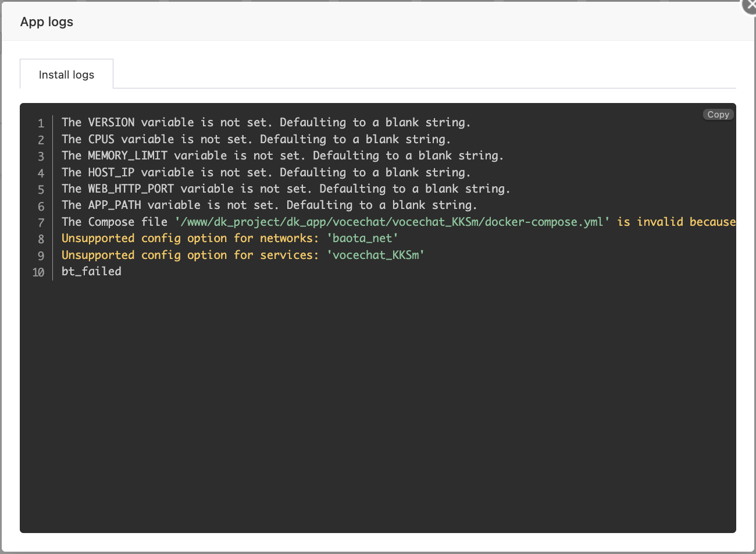Click line number 10 in gutter
Viewport: 756px width, 554px height.
(38, 272)
